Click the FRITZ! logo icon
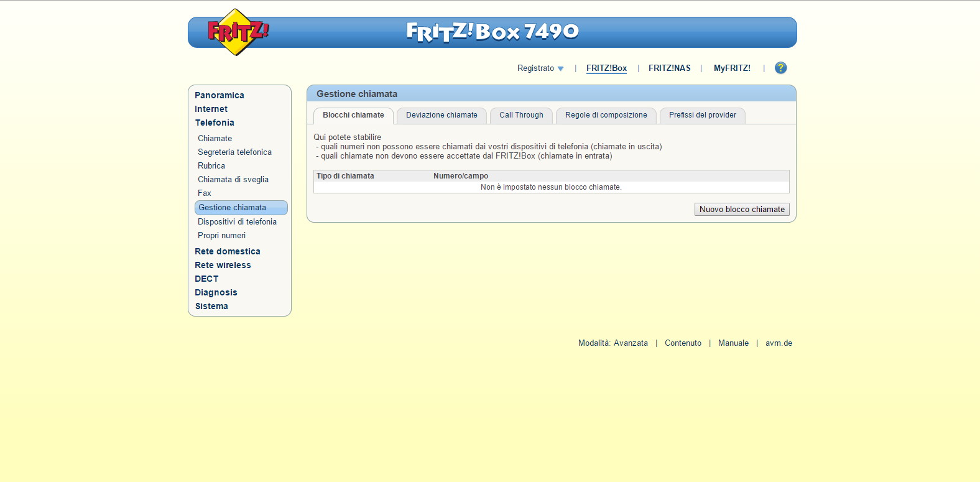Viewport: 980px width, 482px height. [236, 32]
